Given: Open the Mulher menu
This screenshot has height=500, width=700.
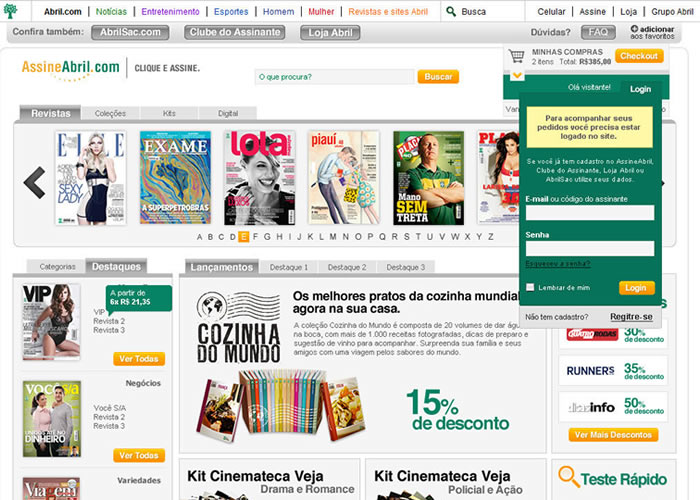Looking at the screenshot, I should pos(321,12).
